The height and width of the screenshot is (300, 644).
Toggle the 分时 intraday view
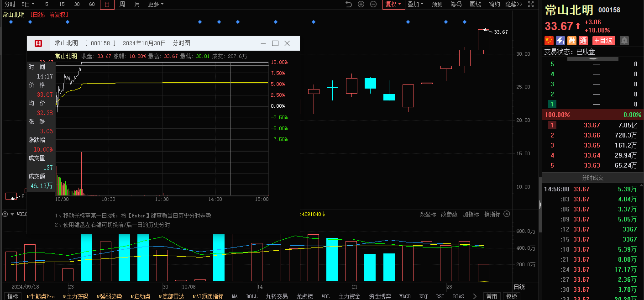click(10, 4)
